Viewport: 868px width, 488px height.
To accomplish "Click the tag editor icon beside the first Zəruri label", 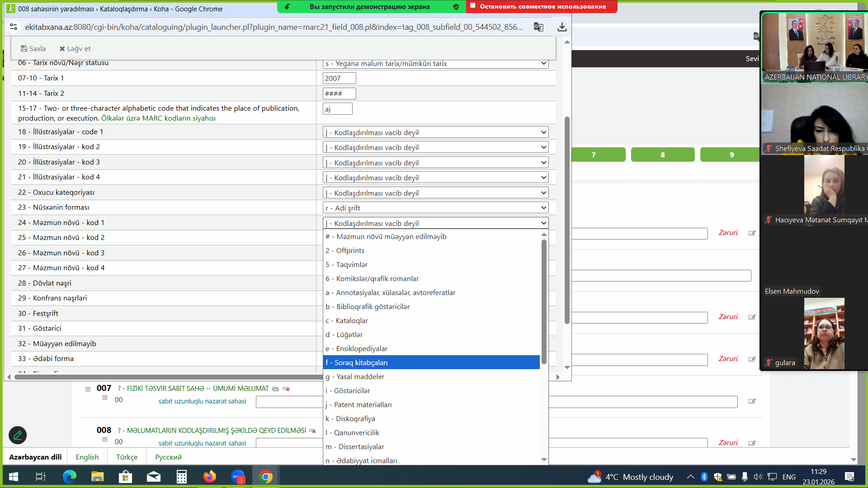I will click(x=752, y=233).
